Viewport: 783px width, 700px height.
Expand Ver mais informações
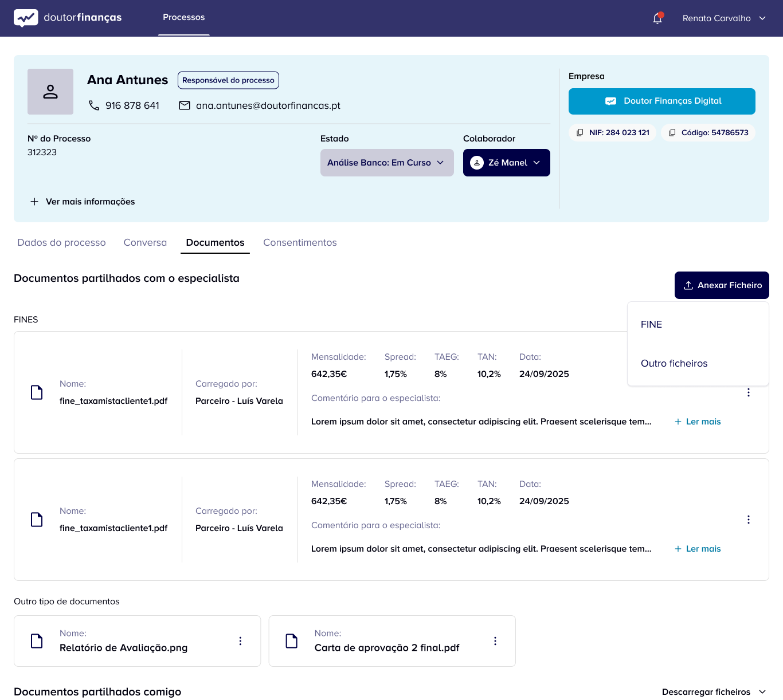coord(83,202)
